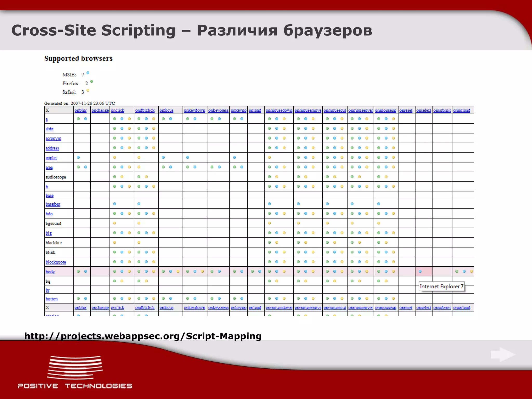The image size is (532, 399).
Task: Click the 'Internet Explorer 7' tooltip
Action: tap(442, 287)
